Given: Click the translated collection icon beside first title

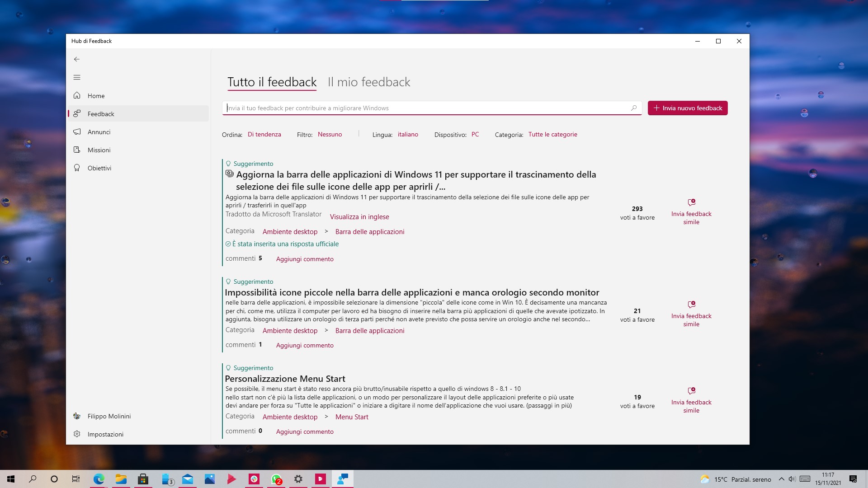Looking at the screenshot, I should click(230, 174).
